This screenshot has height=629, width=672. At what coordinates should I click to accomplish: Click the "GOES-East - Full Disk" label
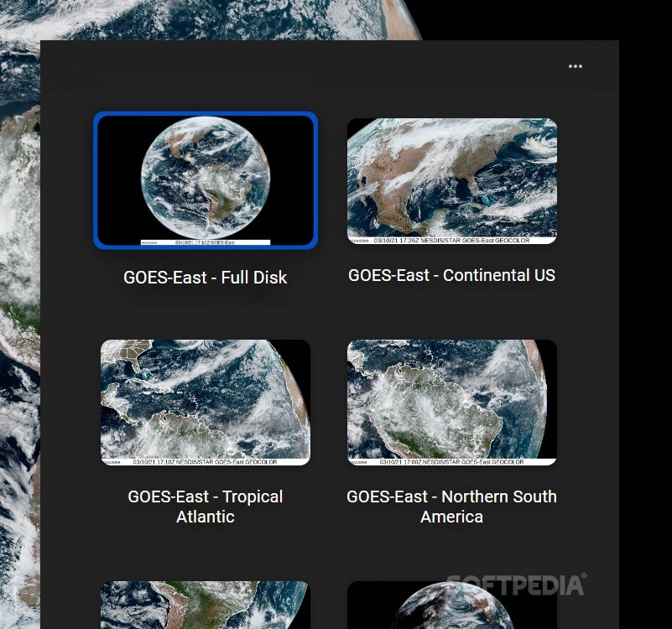pos(206,278)
